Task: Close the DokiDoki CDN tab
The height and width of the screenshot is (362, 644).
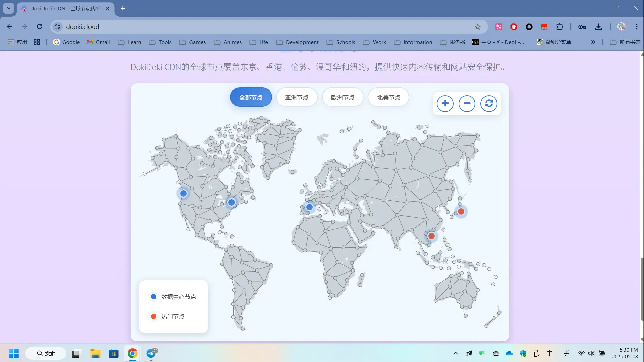Action: pos(108,8)
